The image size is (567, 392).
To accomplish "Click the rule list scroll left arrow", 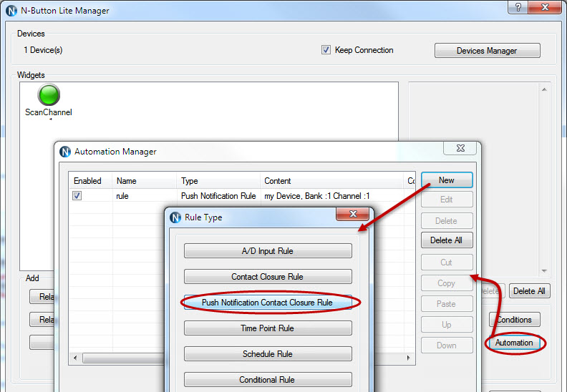I will point(75,358).
